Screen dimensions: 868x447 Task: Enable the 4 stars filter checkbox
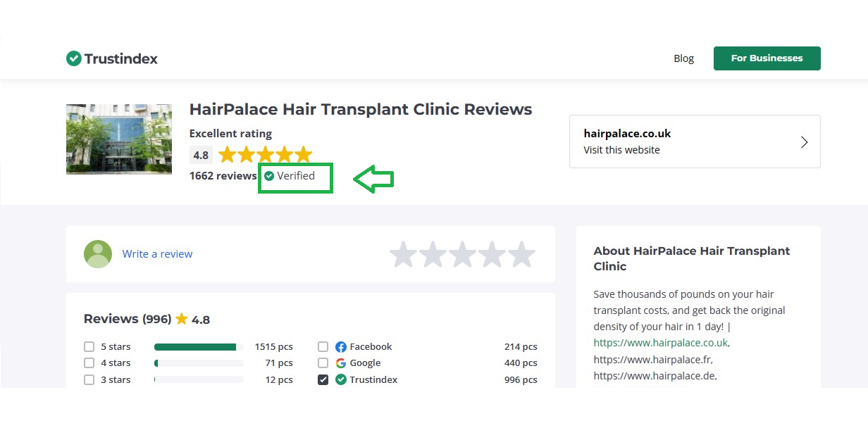pos(89,363)
